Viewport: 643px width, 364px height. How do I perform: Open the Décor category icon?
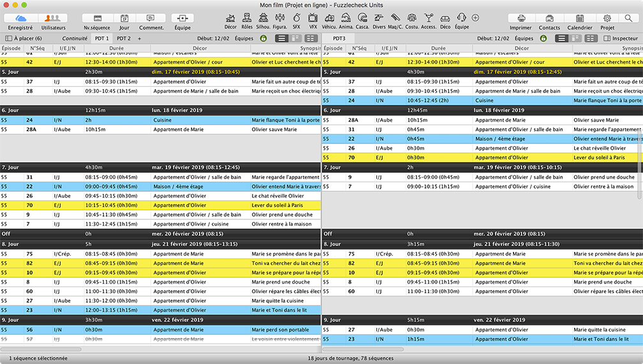click(230, 18)
